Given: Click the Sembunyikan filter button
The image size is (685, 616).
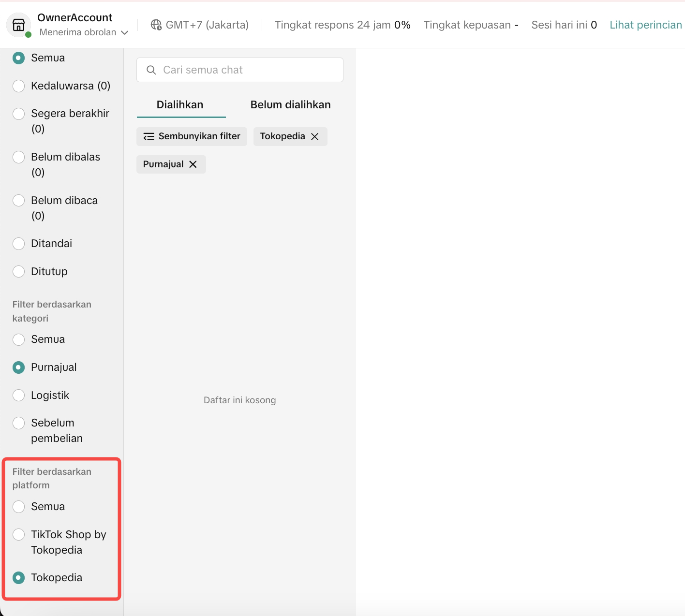Looking at the screenshot, I should pos(192,136).
